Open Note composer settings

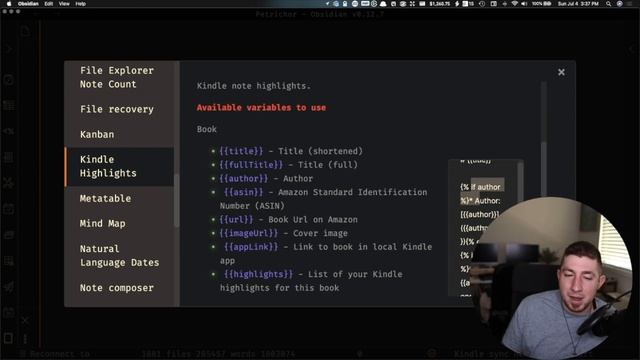point(117,288)
